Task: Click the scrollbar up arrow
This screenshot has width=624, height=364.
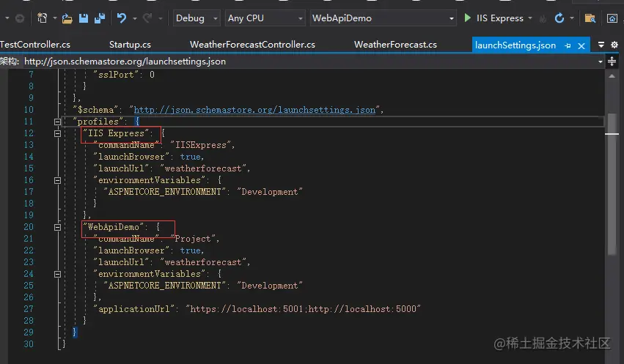Action: [612, 76]
